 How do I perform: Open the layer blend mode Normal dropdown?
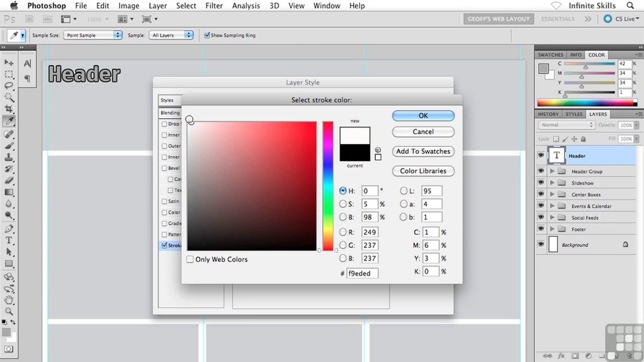567,125
